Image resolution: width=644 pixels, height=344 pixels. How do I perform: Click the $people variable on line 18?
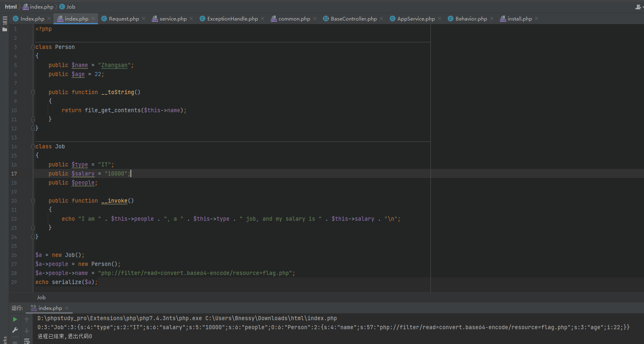pos(84,182)
